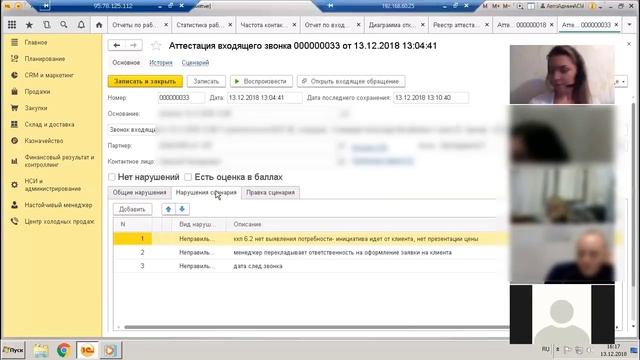This screenshot has height=360, width=640.
Task: Open file explorer from the taskbar
Action: (x=40, y=350)
